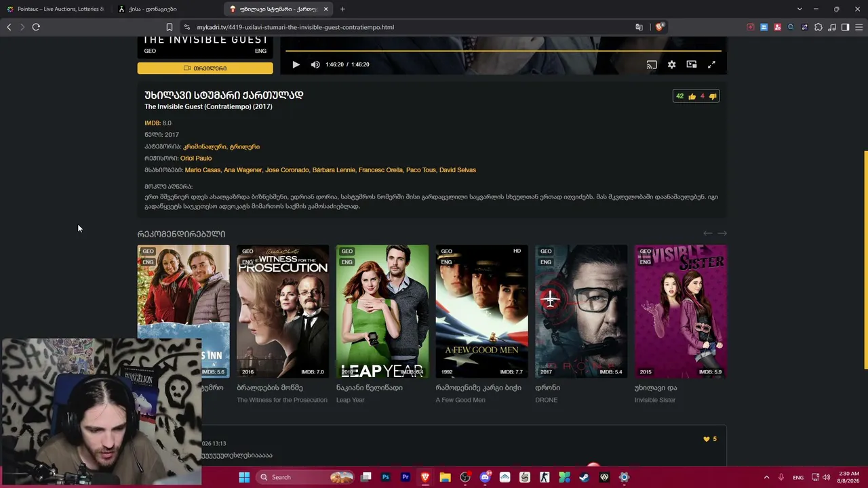Open File Explorer from the taskbar
Viewport: 868px width, 488px height.
pyautogui.click(x=445, y=477)
